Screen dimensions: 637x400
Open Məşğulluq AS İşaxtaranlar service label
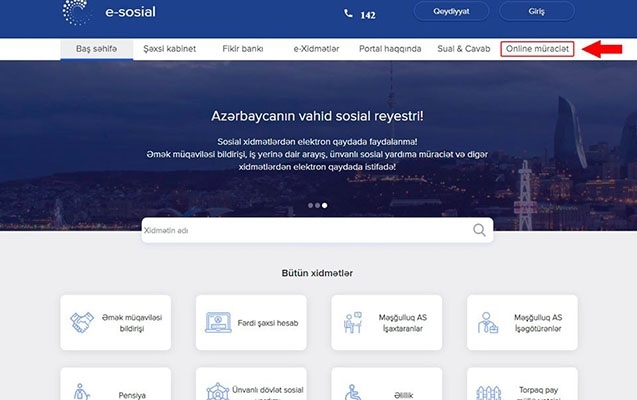(403, 323)
